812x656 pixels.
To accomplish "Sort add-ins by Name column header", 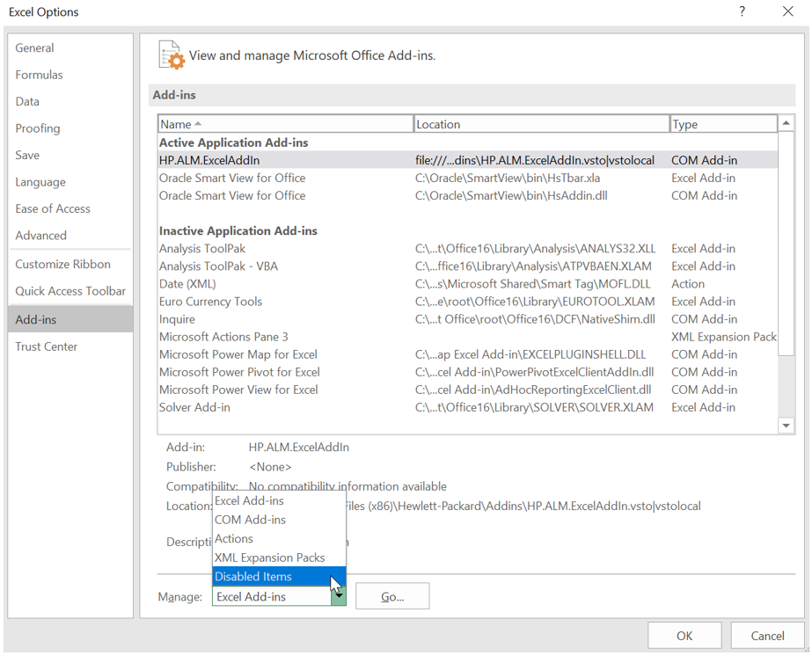I will pos(285,124).
